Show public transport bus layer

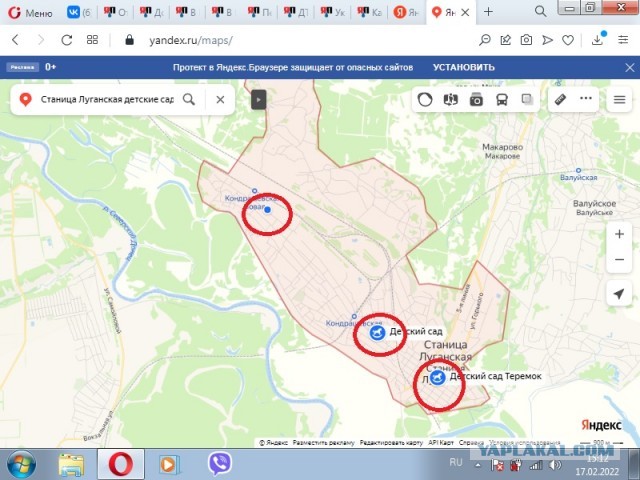tap(502, 99)
